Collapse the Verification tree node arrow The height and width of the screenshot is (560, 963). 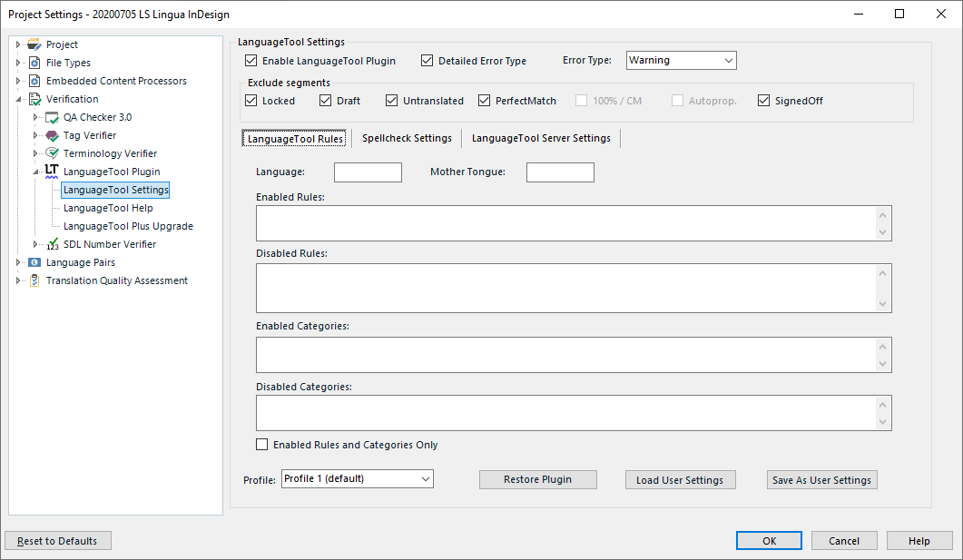(18, 100)
